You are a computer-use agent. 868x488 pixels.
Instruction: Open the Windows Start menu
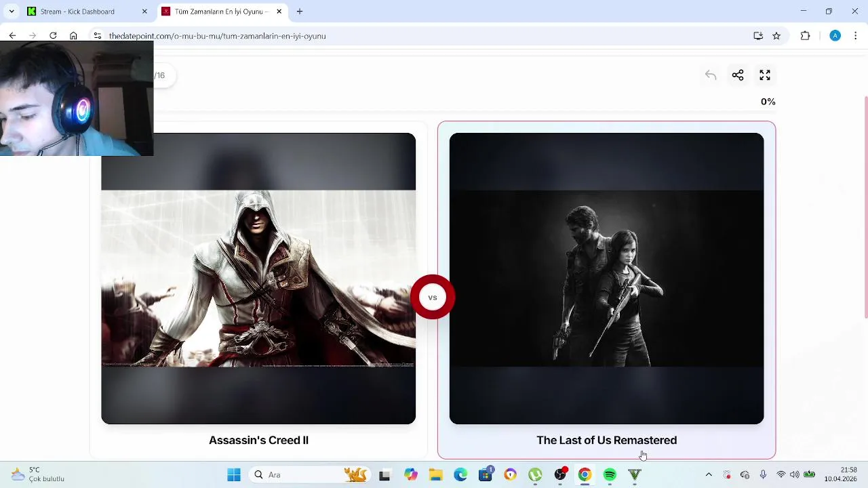coord(234,475)
